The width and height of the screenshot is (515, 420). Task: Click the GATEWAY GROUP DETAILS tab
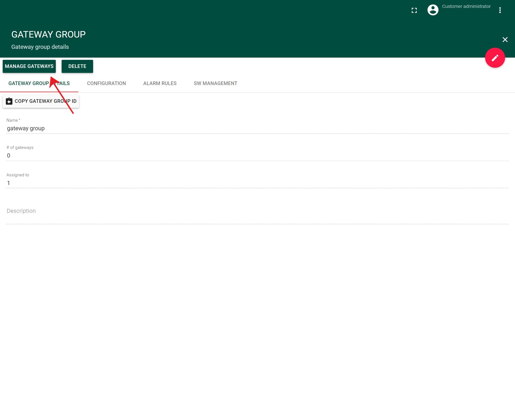[x=39, y=83]
